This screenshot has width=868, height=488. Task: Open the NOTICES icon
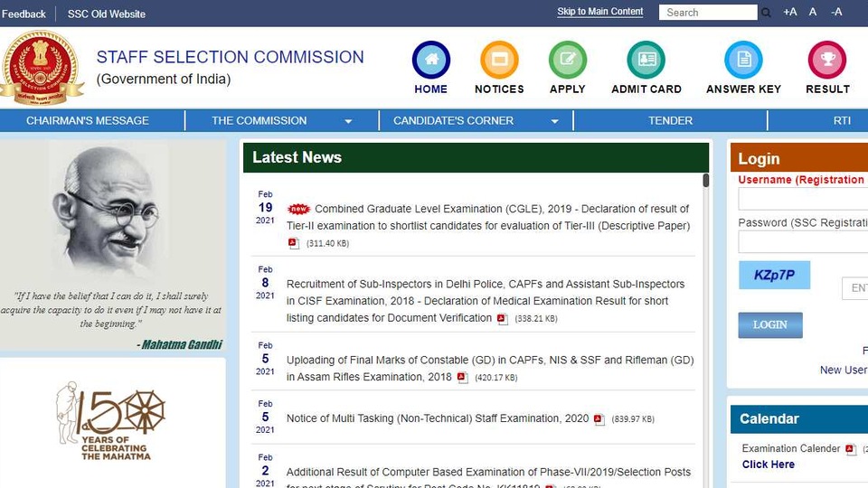coord(499,60)
